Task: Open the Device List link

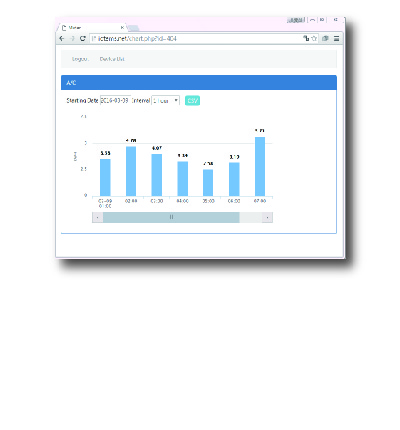Action: click(x=112, y=59)
